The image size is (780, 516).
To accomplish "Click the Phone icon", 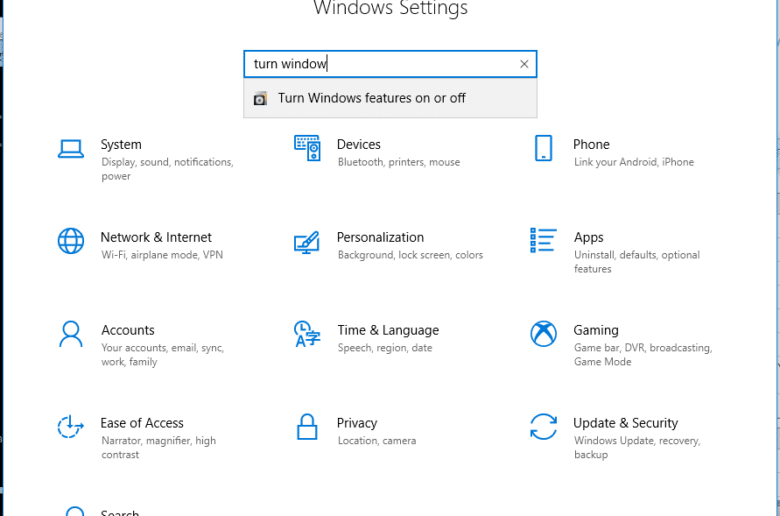I will point(543,148).
